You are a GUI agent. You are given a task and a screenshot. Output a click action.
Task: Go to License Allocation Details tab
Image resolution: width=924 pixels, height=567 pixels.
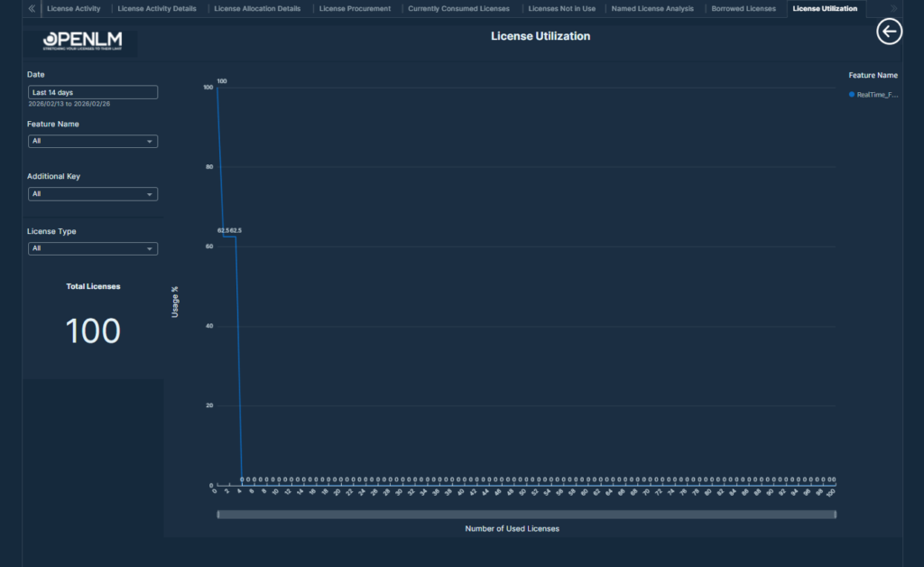(x=257, y=9)
